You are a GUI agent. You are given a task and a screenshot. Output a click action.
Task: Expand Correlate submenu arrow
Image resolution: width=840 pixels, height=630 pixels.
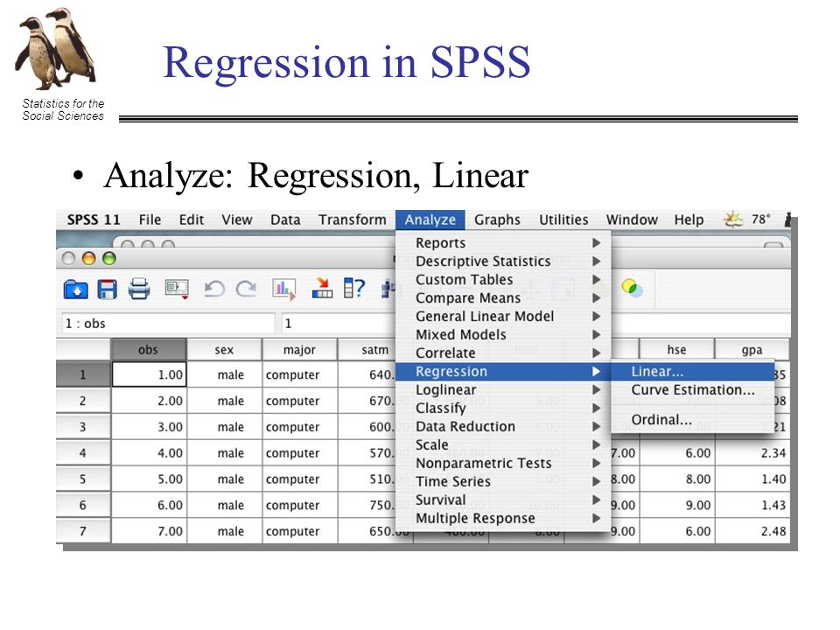[596, 353]
